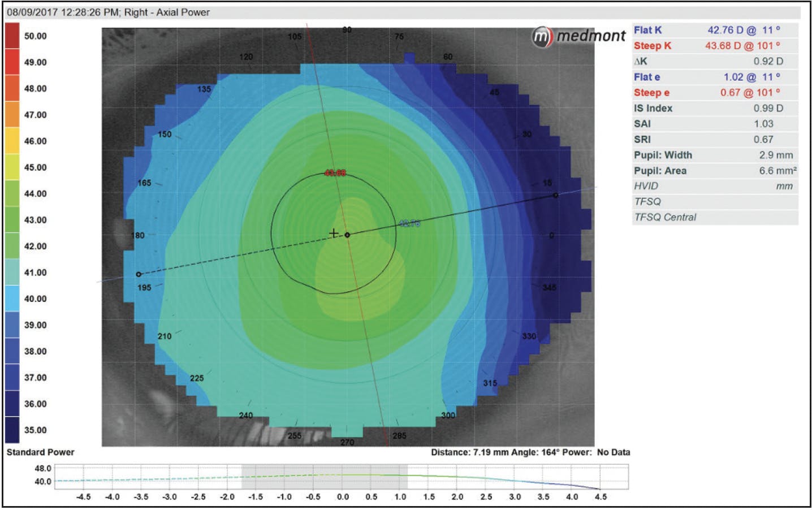Select the Flat K row in the data panel

point(715,31)
